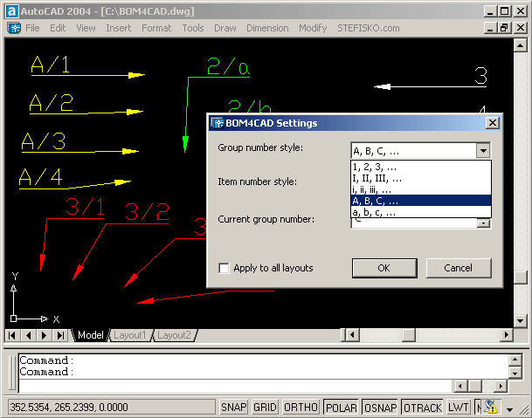The image size is (532, 418).
Task: Open the STEFISKO.com menu
Action: coord(369,28)
